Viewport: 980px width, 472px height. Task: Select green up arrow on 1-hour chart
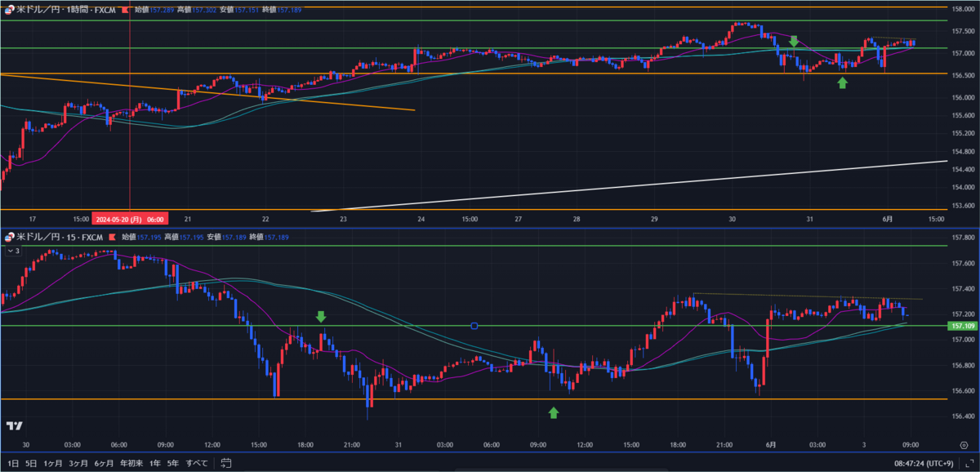(x=842, y=82)
